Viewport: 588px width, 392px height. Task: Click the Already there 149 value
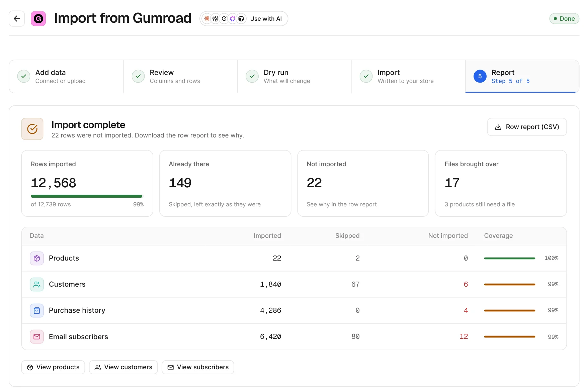click(180, 183)
